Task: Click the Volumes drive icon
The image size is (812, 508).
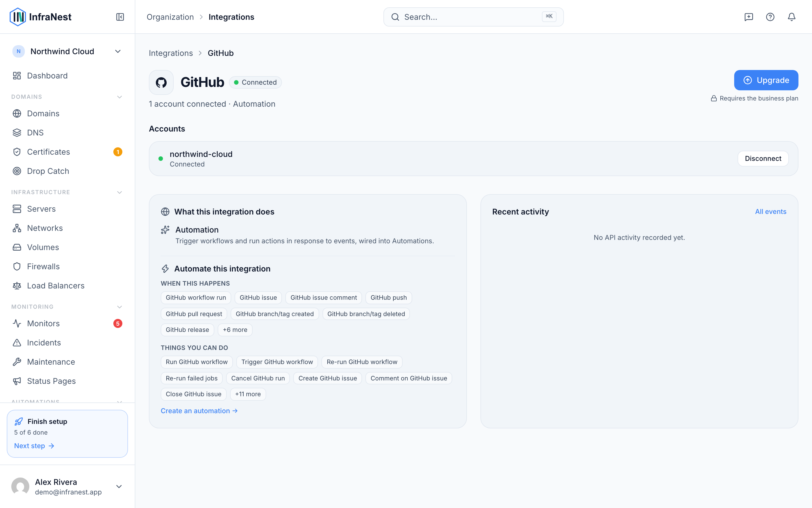Action: click(17, 247)
